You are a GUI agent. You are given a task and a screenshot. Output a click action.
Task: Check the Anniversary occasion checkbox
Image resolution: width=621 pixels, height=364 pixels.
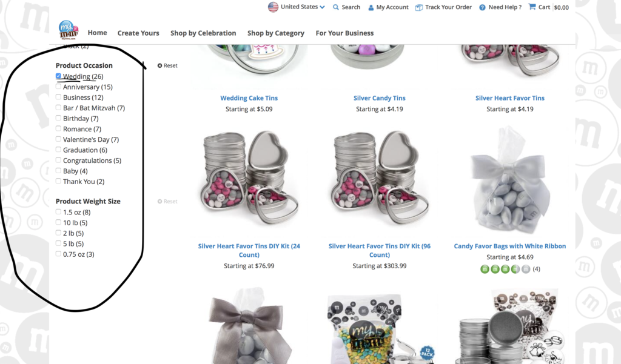(58, 86)
